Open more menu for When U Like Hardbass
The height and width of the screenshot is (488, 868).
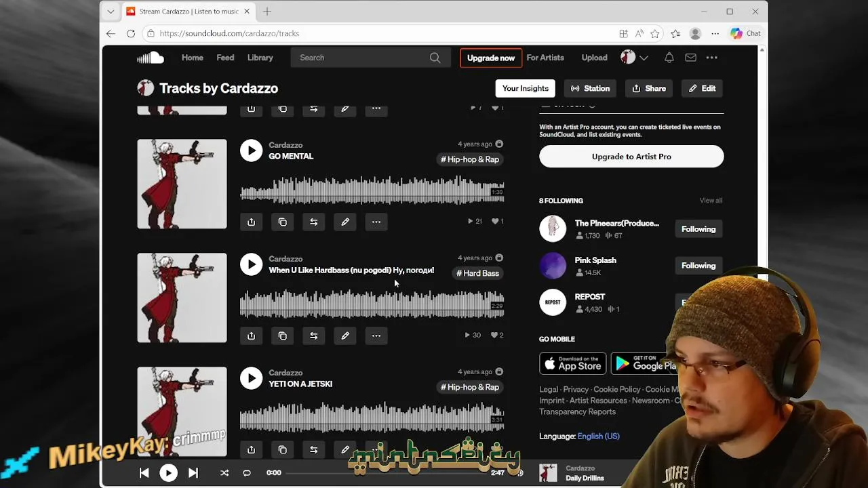coord(376,335)
